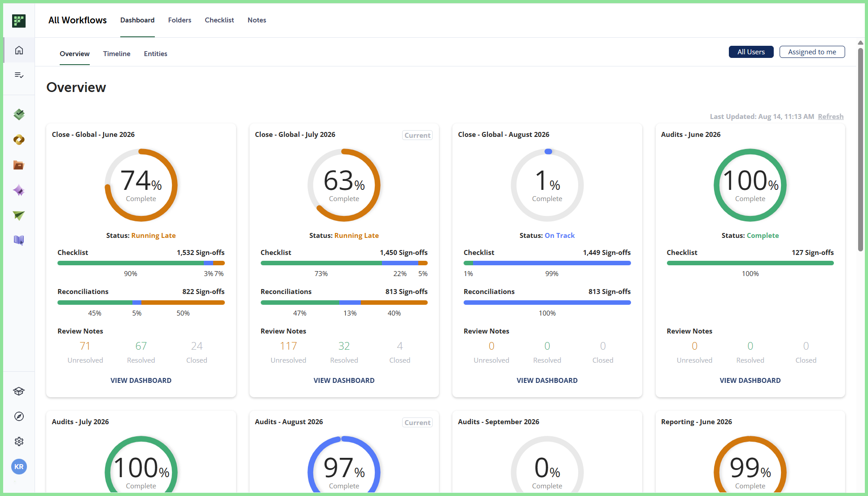
Task: Select the All Users filter
Action: point(751,52)
